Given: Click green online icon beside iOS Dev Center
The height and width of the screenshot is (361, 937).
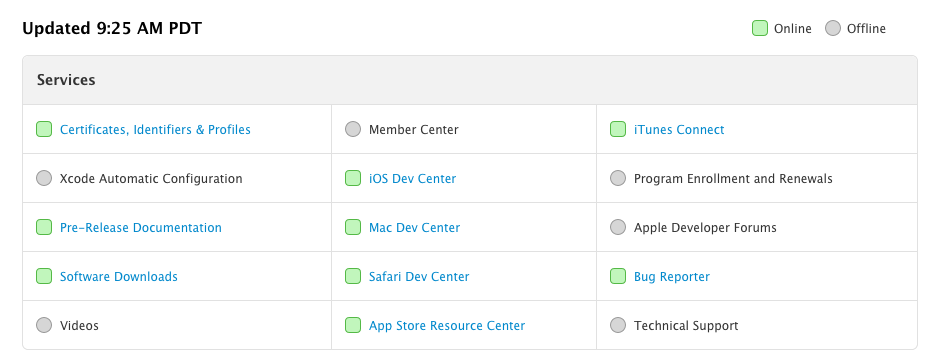Looking at the screenshot, I should [353, 178].
